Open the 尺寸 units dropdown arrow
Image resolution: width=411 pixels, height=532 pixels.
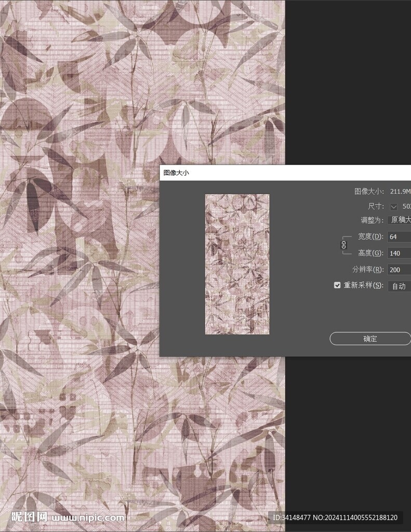pyautogui.click(x=393, y=206)
